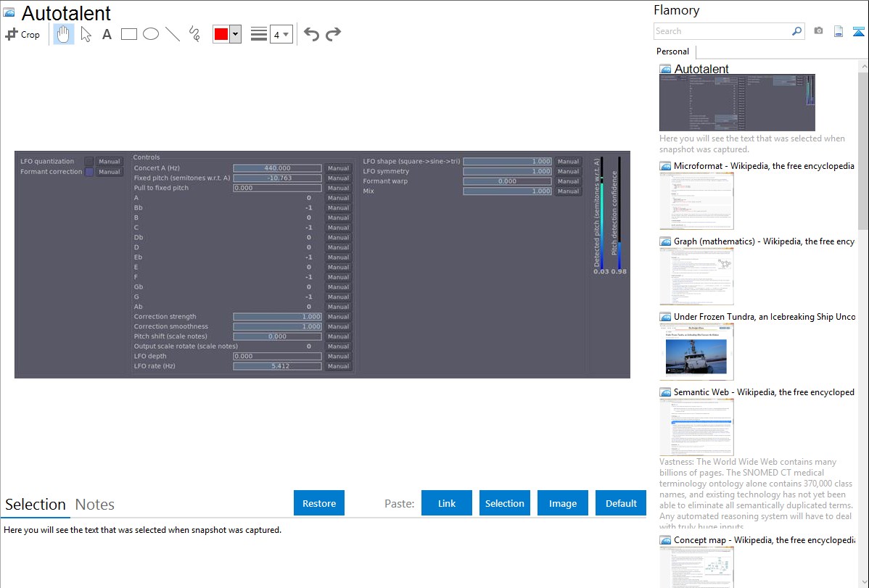Click the Paste Selection button

tap(504, 503)
